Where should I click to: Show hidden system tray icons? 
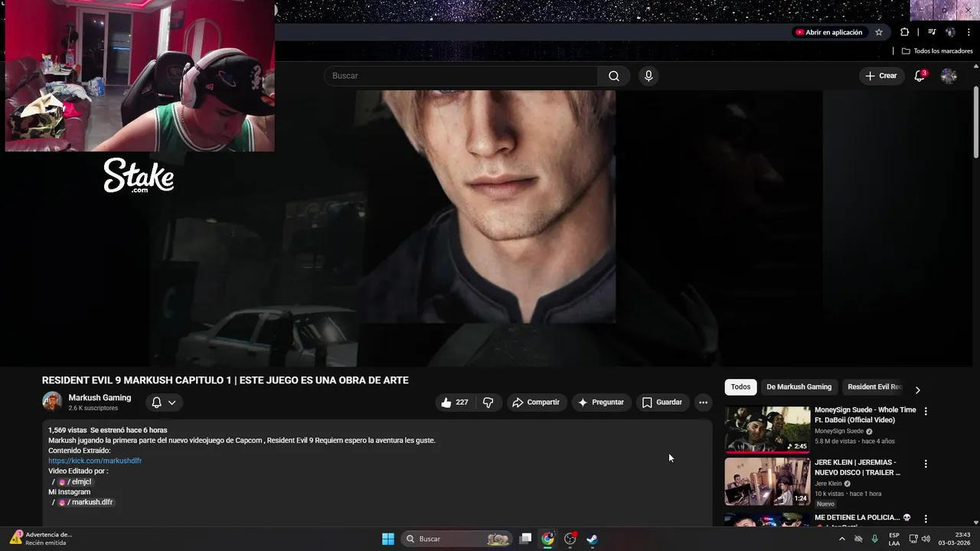(x=842, y=539)
